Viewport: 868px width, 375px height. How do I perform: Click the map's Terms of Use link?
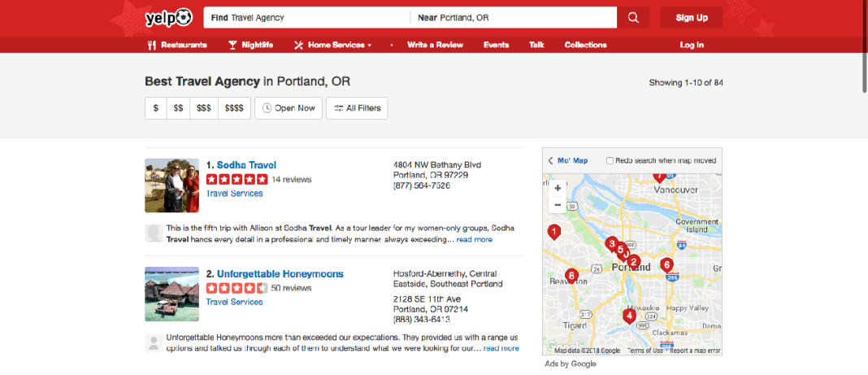click(645, 351)
